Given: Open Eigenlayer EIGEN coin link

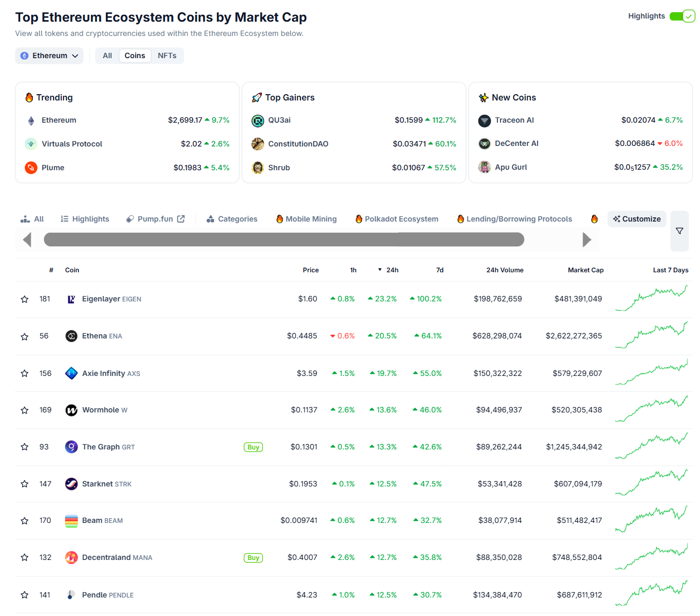Looking at the screenshot, I should [112, 299].
